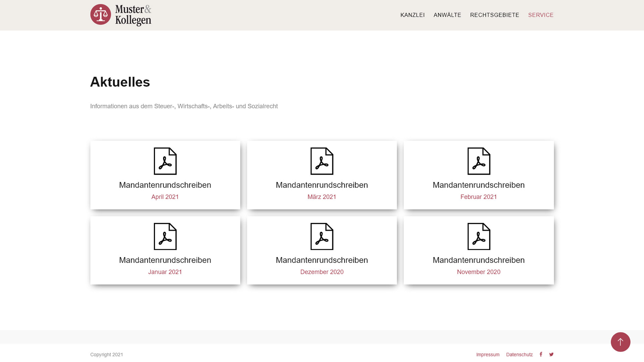Click the PDF icon for April 2021
This screenshot has width=644, height=362.
coord(165,161)
